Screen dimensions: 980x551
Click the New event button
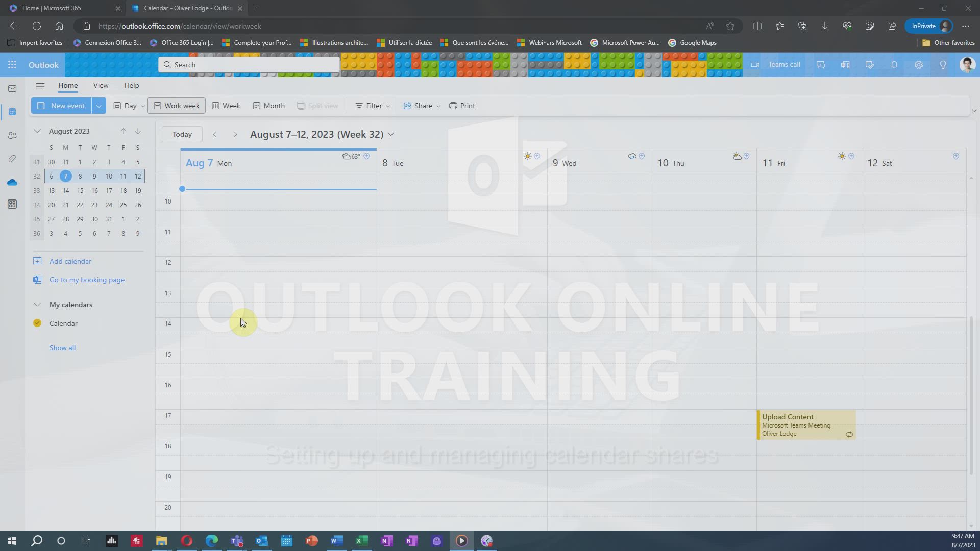pos(61,106)
